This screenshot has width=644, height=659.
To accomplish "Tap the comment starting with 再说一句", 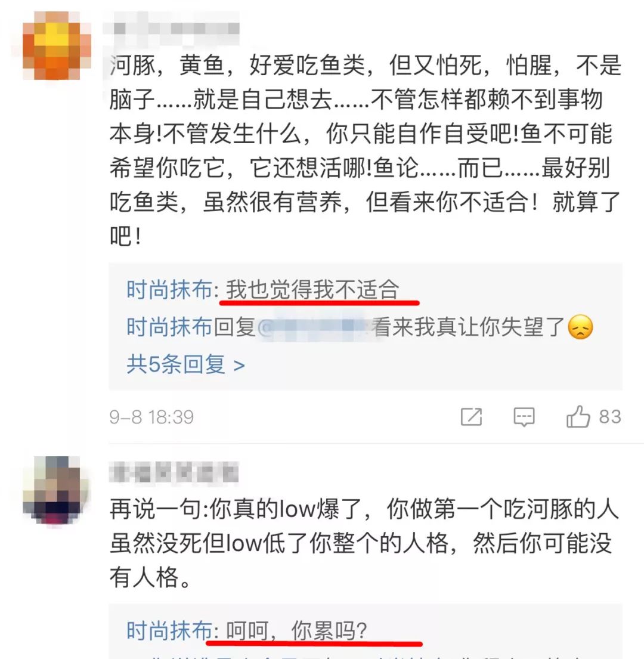I will pyautogui.click(x=364, y=543).
